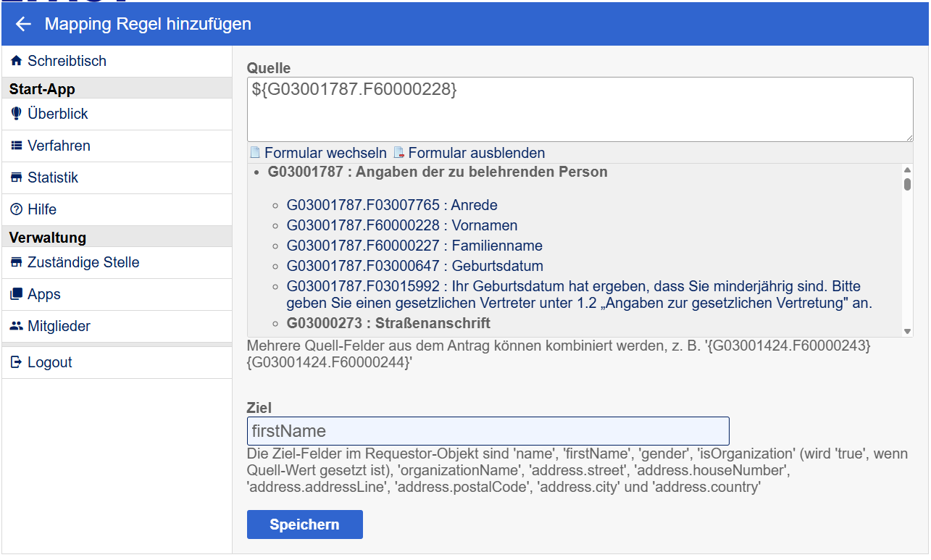Click the Überblick balloon icon
The image size is (931, 560).
(x=16, y=114)
